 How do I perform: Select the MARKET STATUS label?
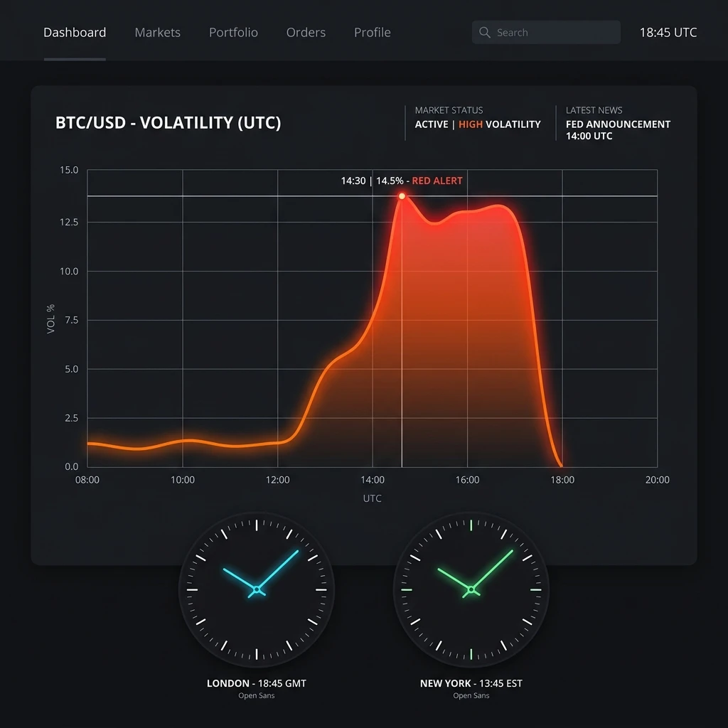tap(449, 110)
